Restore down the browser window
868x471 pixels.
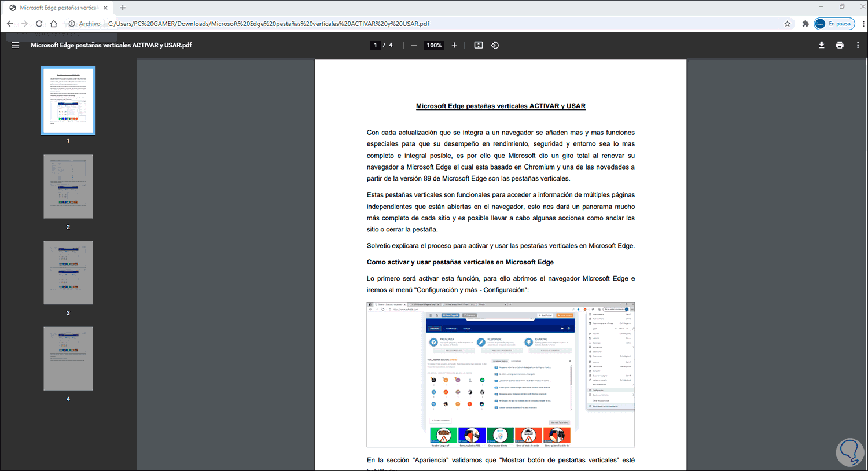point(842,7)
